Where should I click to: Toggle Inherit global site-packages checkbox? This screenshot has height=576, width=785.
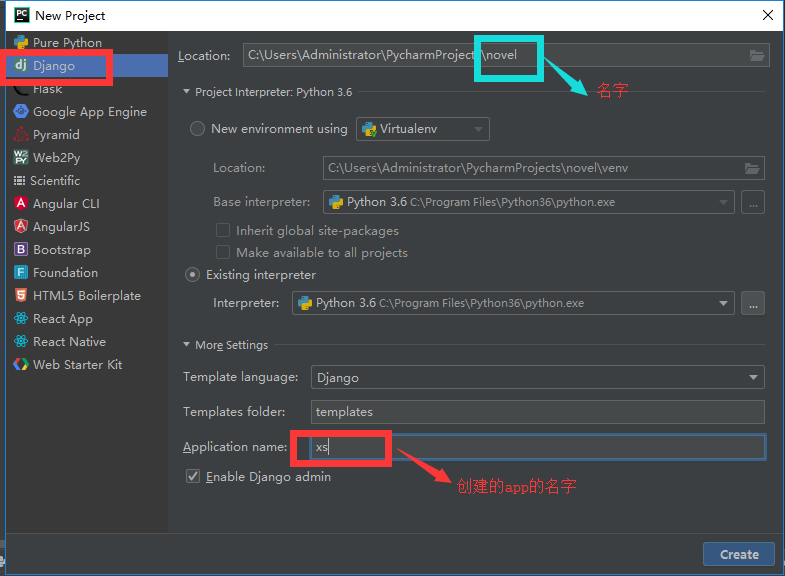(x=223, y=230)
